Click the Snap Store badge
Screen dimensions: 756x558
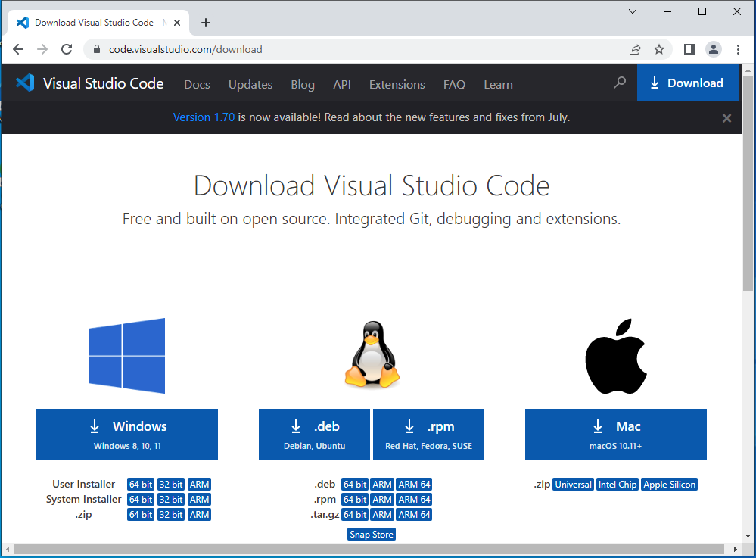tap(371, 534)
